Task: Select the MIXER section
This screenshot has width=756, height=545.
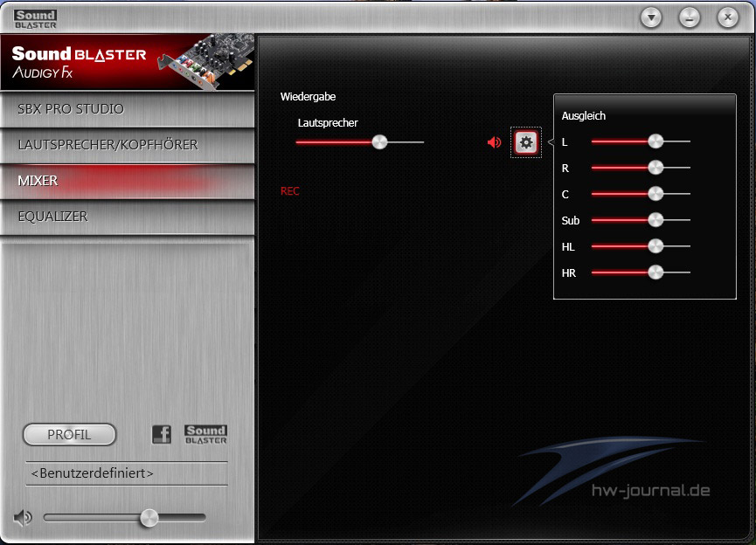Action: [128, 181]
